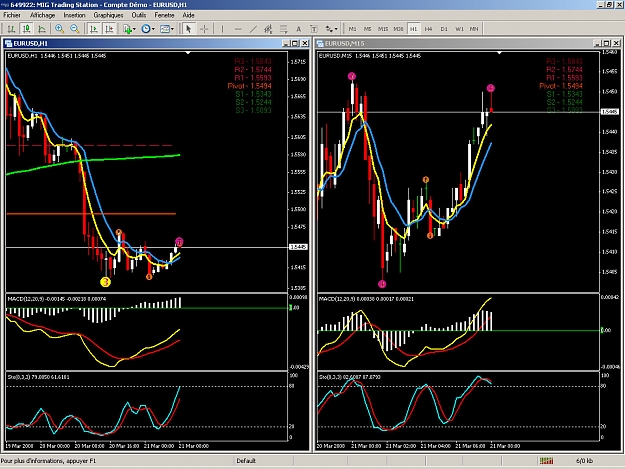Open the indicators list dropdown
Viewport: 625px width, 469px height.
click(x=130, y=29)
